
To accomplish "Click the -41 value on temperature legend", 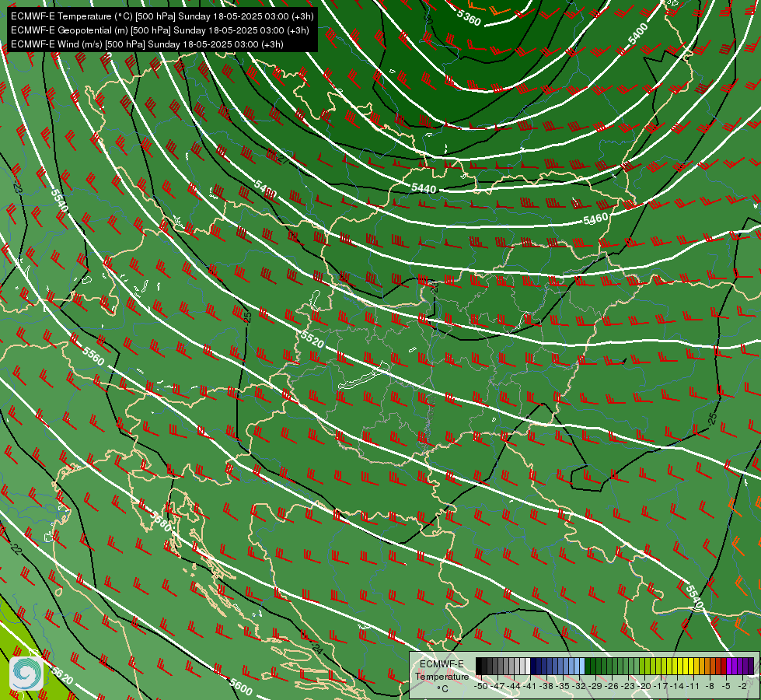I will point(531,686).
